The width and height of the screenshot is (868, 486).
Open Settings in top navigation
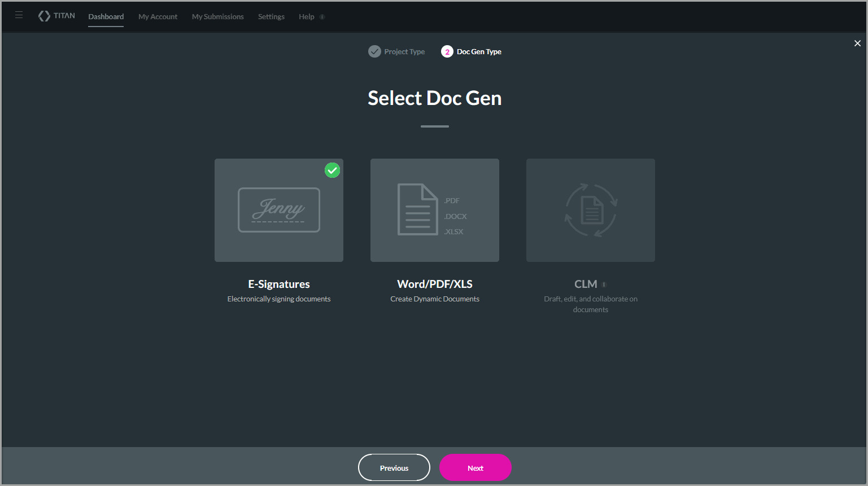click(271, 16)
